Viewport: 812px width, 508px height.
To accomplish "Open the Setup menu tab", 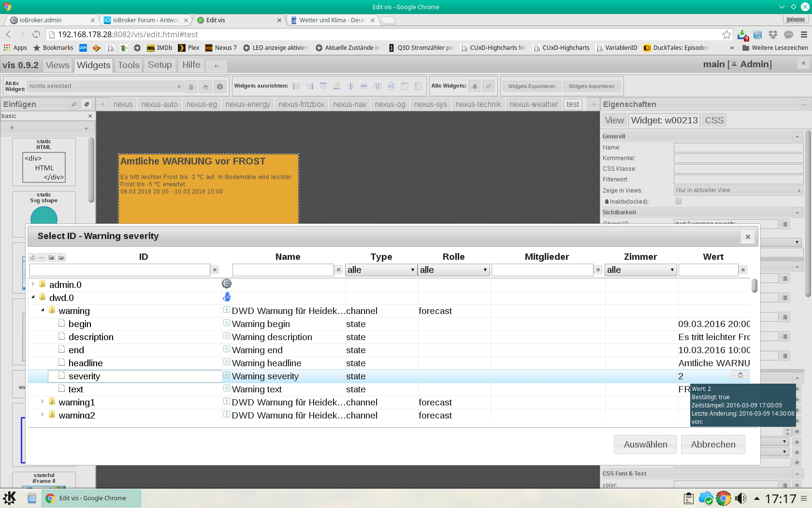I will 159,65.
